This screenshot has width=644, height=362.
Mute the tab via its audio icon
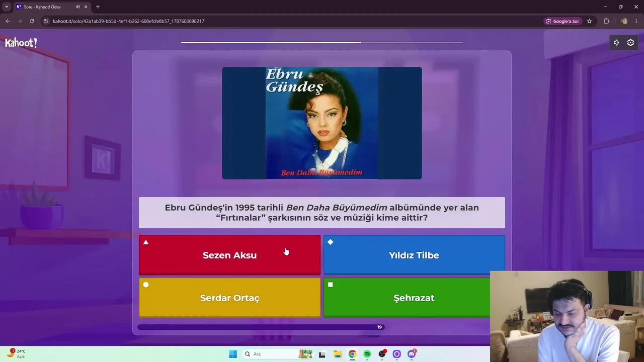(77, 7)
